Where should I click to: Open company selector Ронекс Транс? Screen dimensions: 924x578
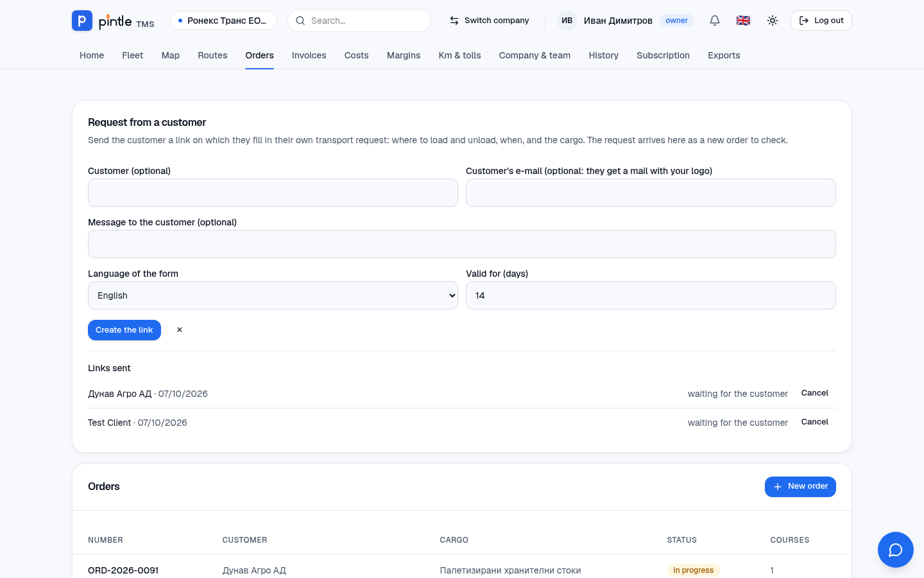pos(223,21)
